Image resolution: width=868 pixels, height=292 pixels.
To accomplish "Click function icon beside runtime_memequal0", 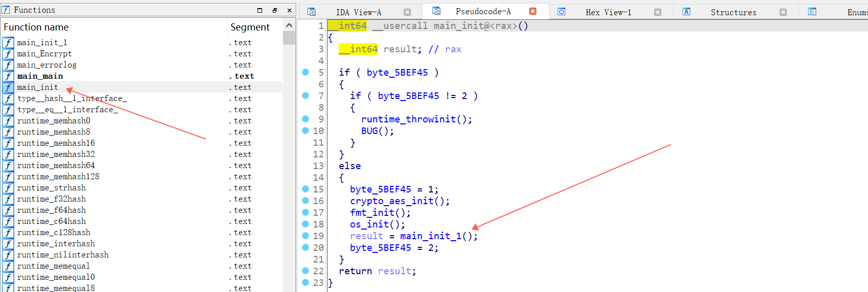I will [8, 277].
